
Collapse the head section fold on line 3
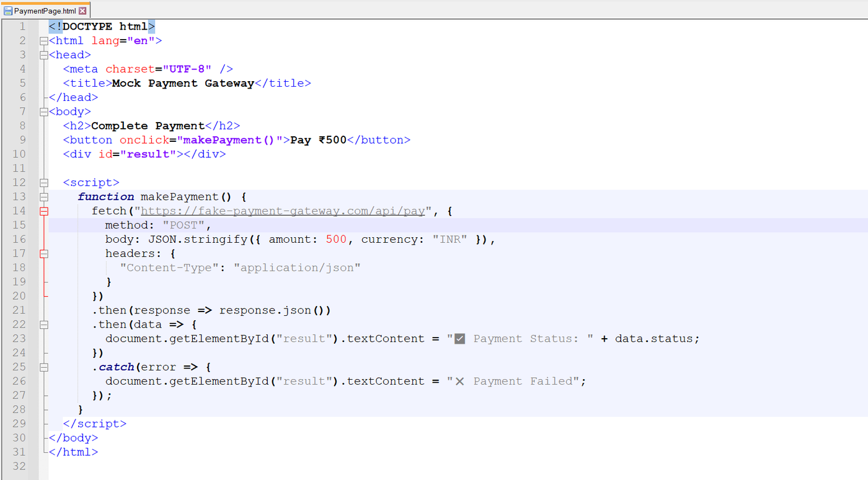tap(43, 55)
